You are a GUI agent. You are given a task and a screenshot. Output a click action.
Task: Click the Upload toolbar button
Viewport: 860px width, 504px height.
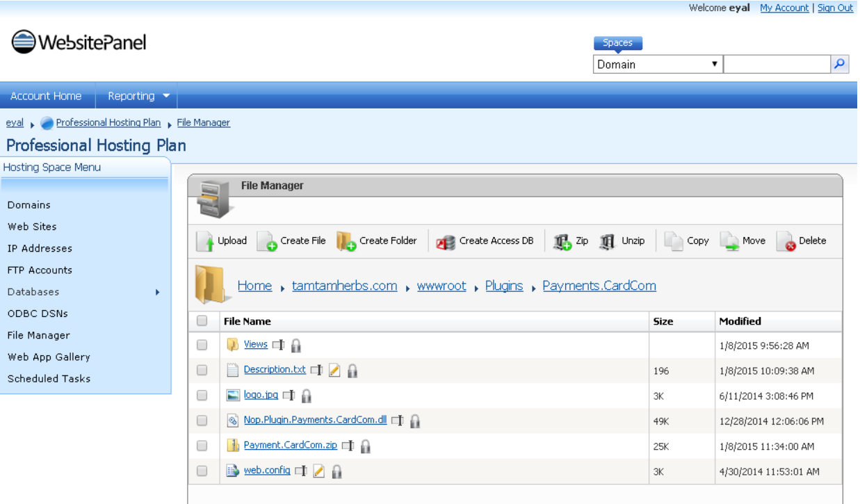[221, 241]
